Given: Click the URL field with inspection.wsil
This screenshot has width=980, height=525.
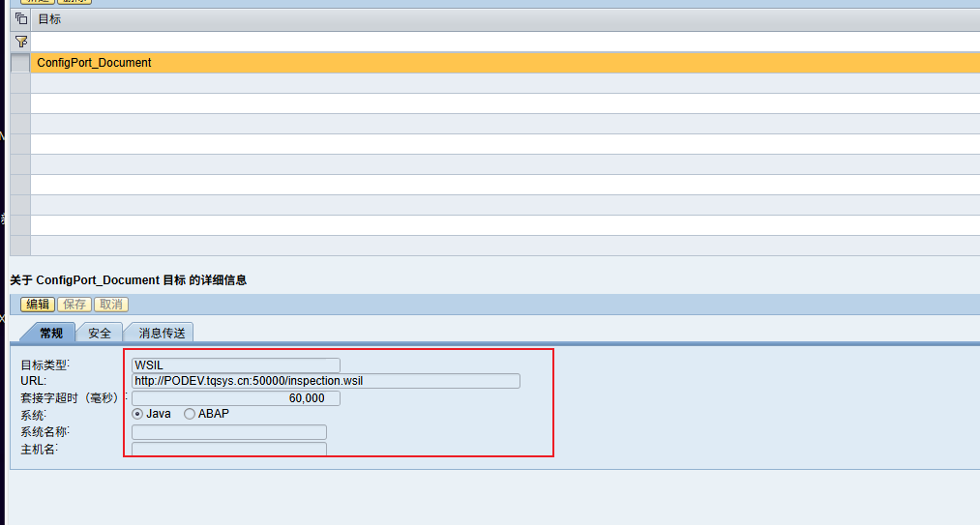Looking at the screenshot, I should click(x=326, y=381).
